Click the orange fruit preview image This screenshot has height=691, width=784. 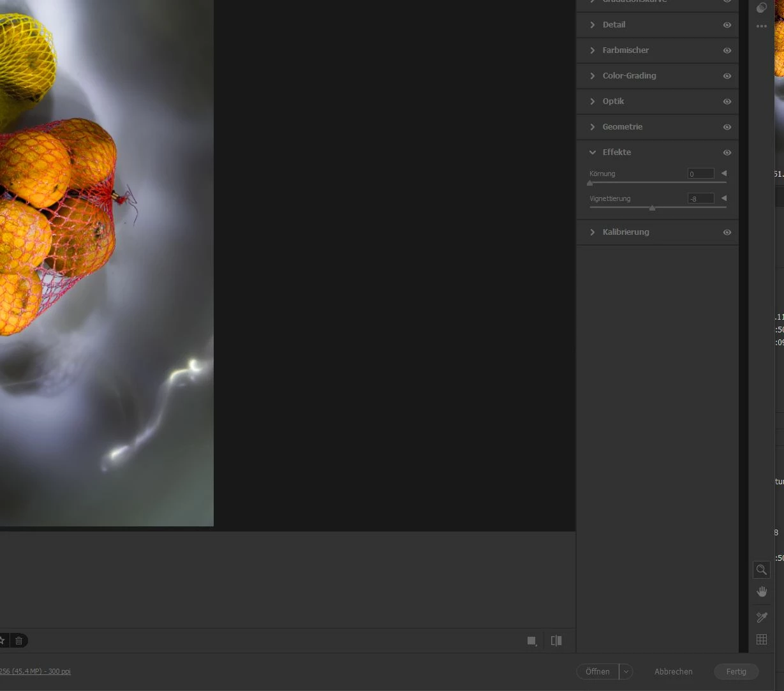(x=107, y=263)
